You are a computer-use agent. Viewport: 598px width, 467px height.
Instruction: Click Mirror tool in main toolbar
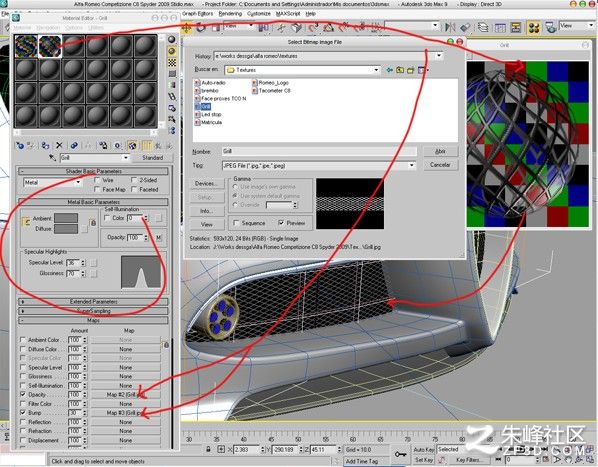click(450, 27)
